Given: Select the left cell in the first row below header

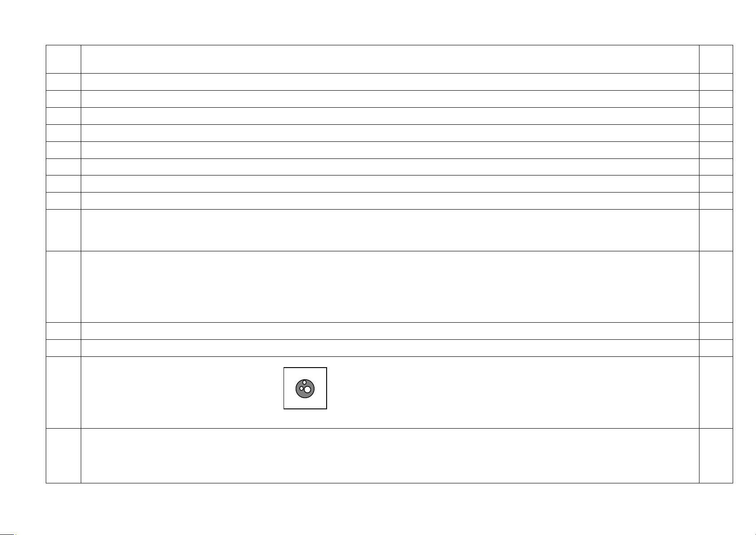Looking at the screenshot, I should [63, 82].
